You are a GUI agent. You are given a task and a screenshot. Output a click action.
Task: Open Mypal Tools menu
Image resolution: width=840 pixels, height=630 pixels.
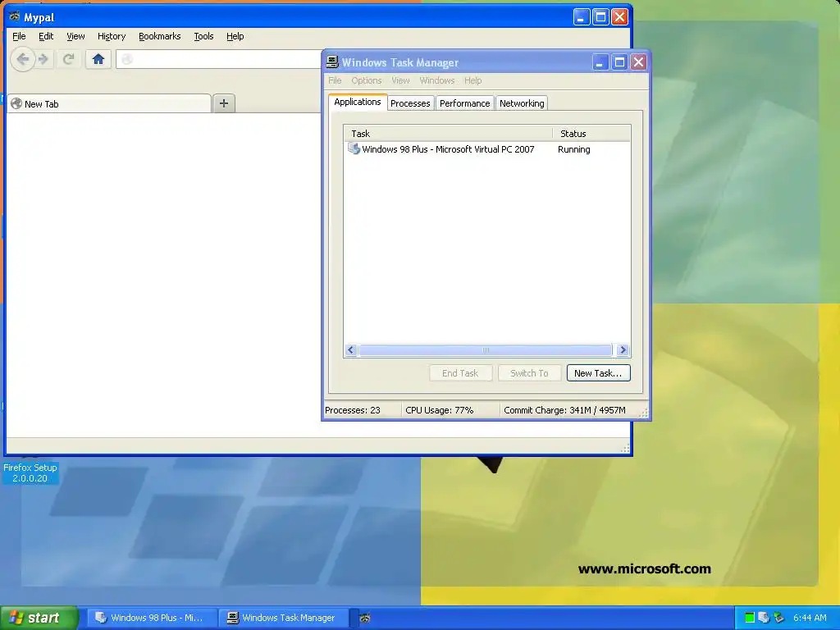pyautogui.click(x=203, y=36)
